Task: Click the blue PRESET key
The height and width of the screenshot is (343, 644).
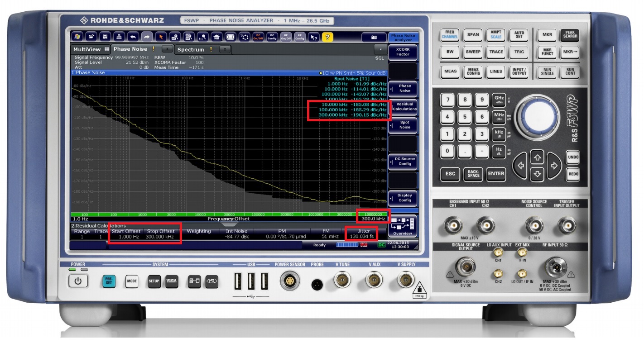Action: point(109,281)
